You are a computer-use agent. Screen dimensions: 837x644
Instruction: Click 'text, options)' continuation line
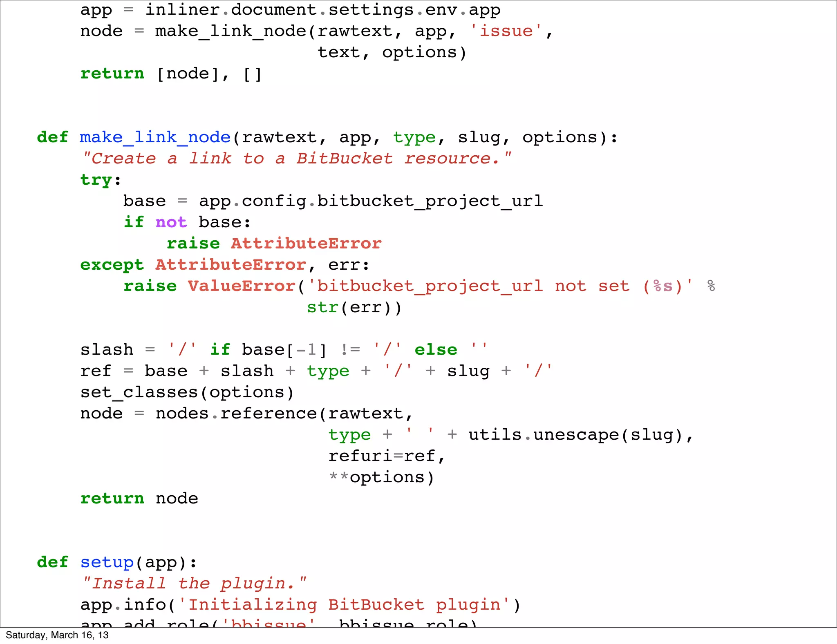tap(392, 52)
